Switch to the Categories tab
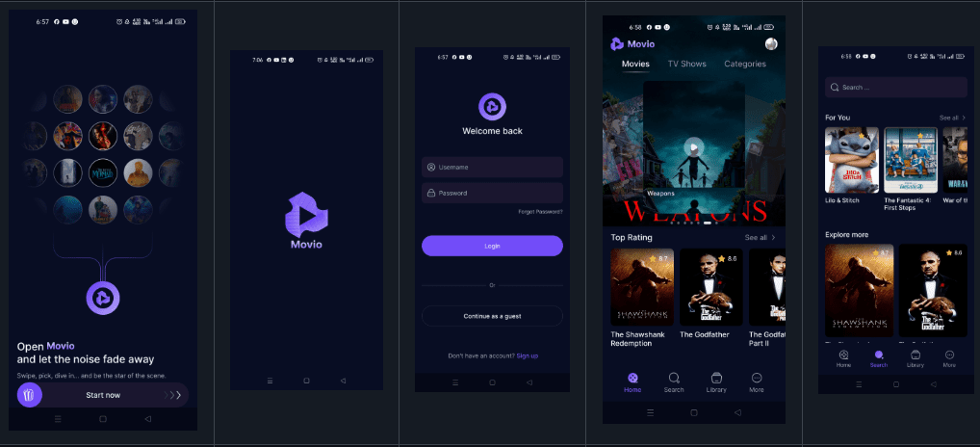The height and width of the screenshot is (447, 980). 745,64
